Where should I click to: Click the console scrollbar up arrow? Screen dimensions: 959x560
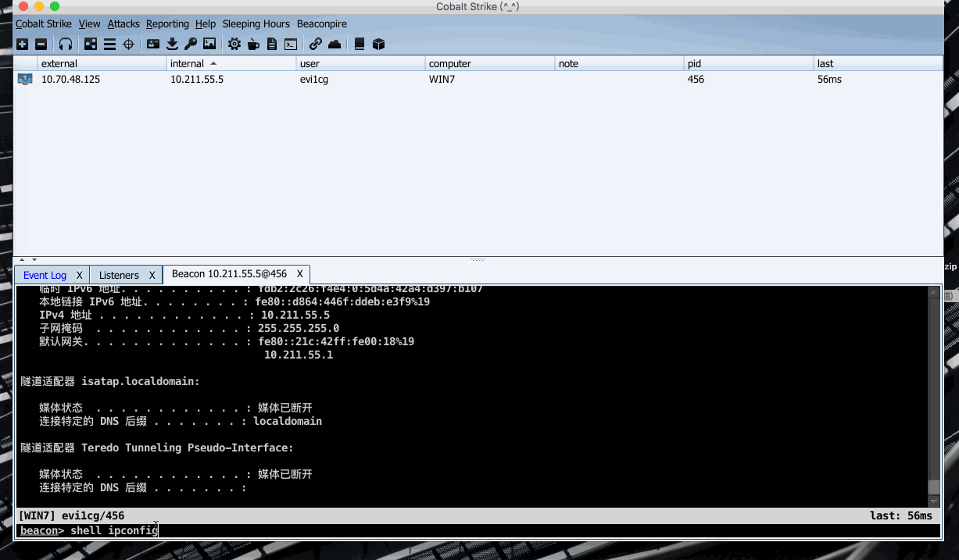coord(934,292)
